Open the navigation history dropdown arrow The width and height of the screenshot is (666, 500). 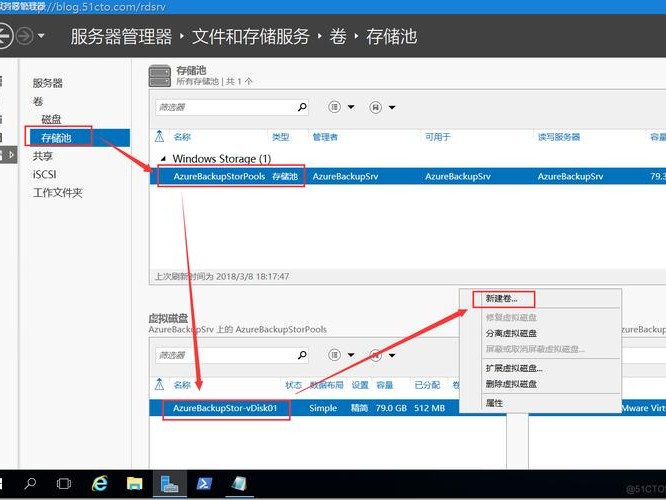41,36
